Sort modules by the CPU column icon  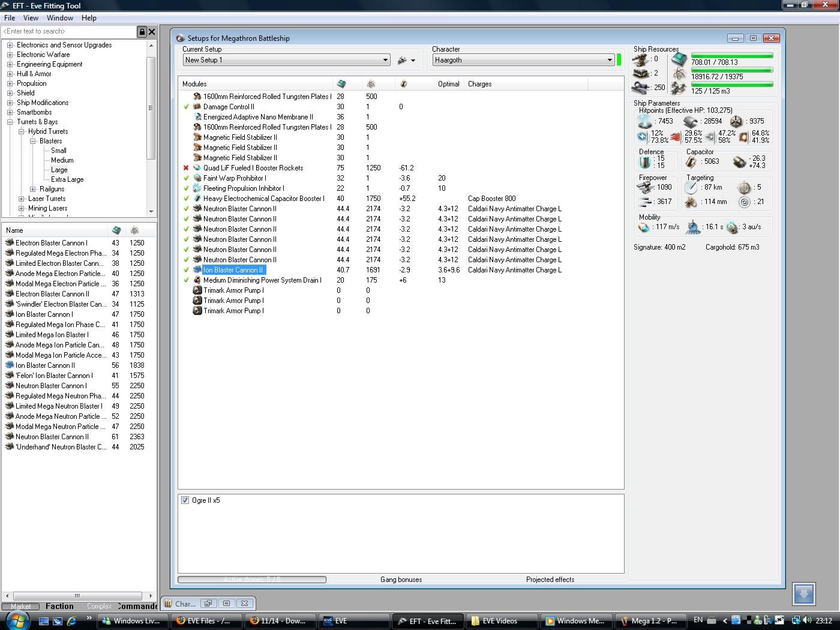(x=341, y=84)
